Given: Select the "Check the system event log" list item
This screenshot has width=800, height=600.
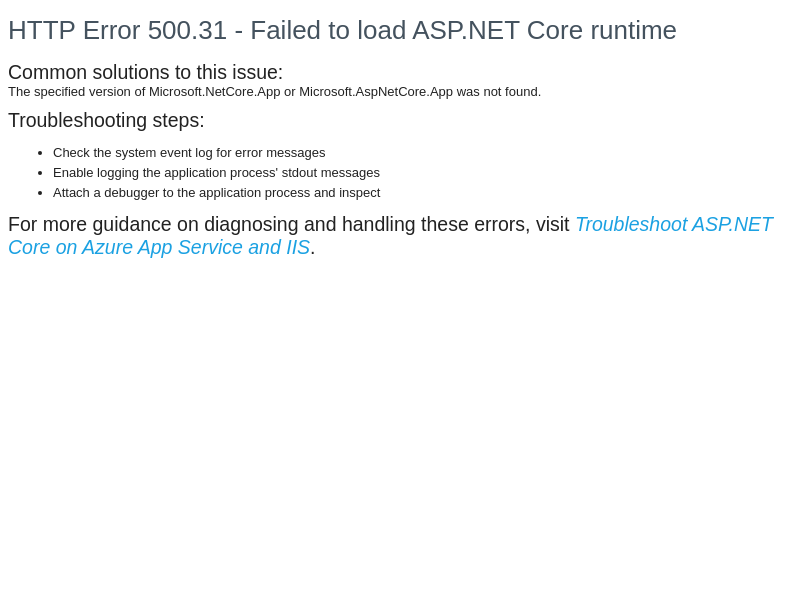Looking at the screenshot, I should pos(189,153).
